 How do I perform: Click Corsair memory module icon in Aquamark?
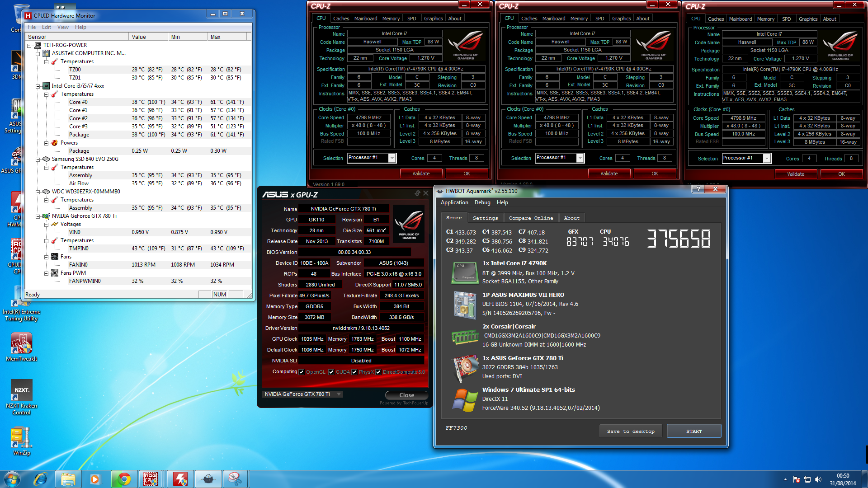(465, 337)
